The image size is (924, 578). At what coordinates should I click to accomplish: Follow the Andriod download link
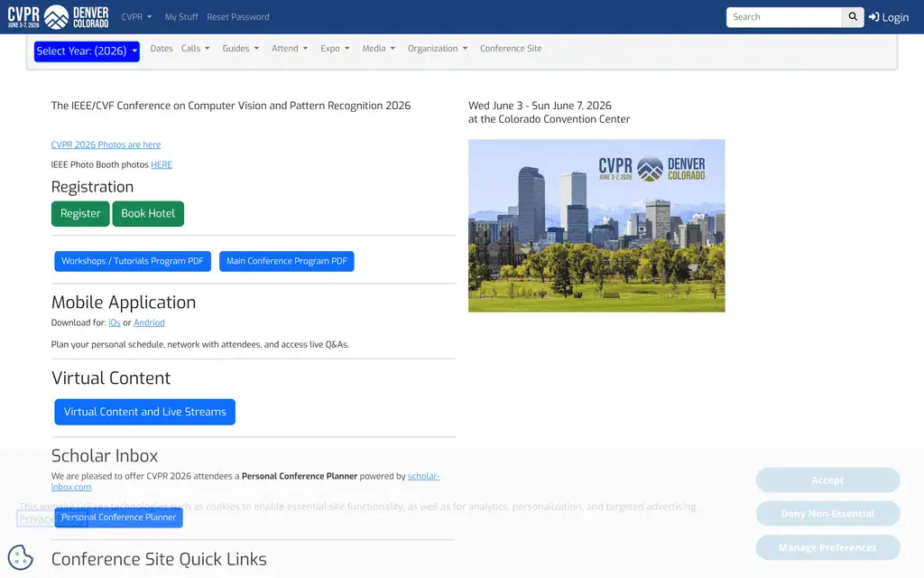[149, 322]
